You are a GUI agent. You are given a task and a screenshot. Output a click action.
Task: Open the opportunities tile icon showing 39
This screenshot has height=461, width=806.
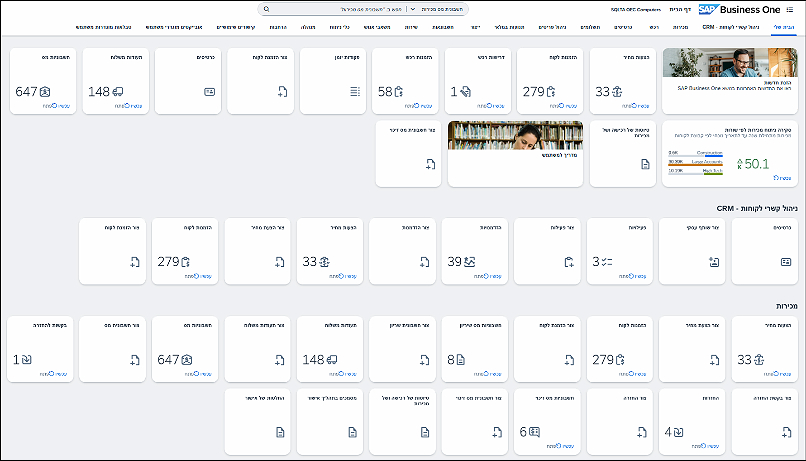[456, 262]
